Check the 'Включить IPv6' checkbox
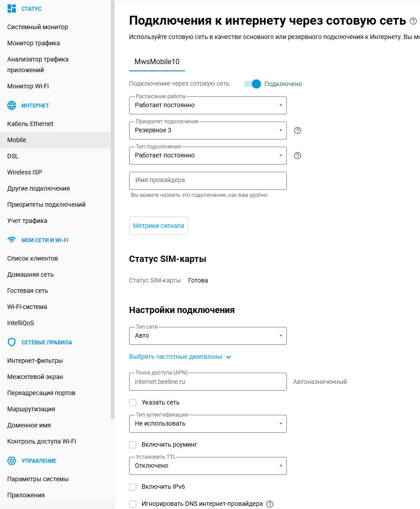Screen dimensions: 420x509 (x=133, y=487)
